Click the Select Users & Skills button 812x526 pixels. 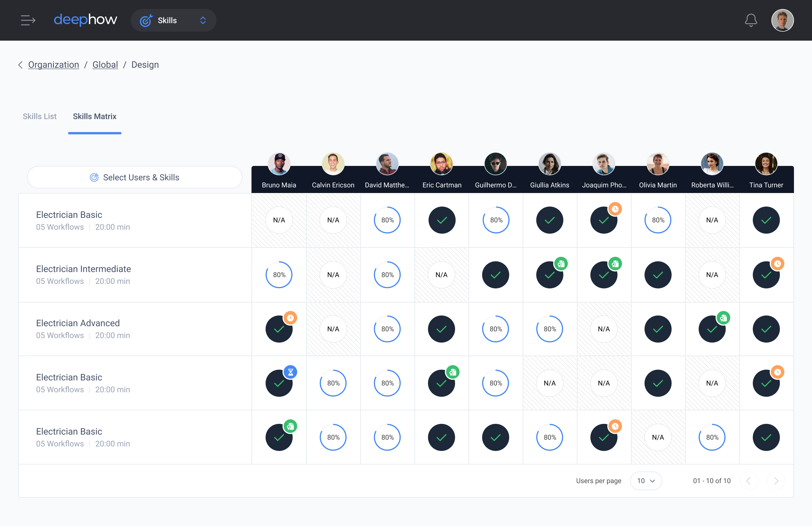tap(135, 177)
